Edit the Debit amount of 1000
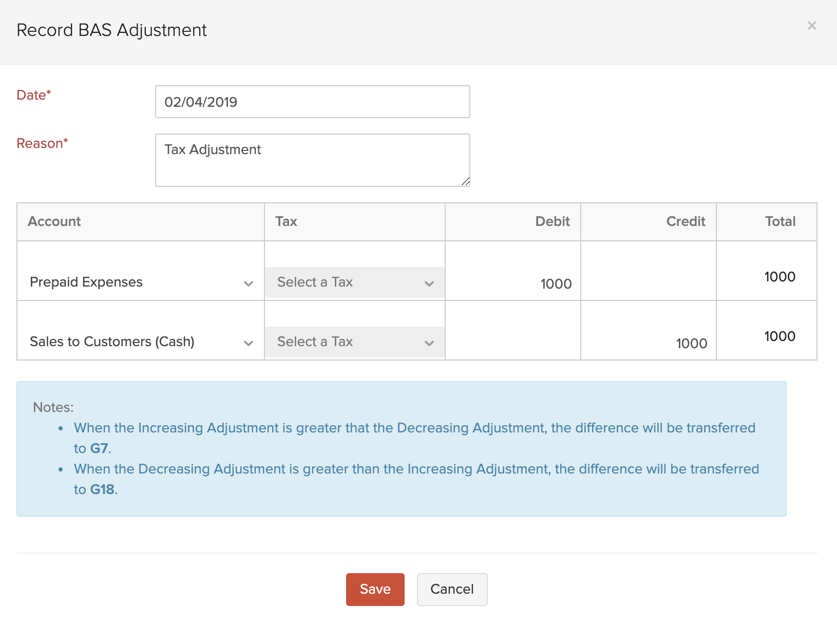This screenshot has width=837, height=644. [556, 283]
